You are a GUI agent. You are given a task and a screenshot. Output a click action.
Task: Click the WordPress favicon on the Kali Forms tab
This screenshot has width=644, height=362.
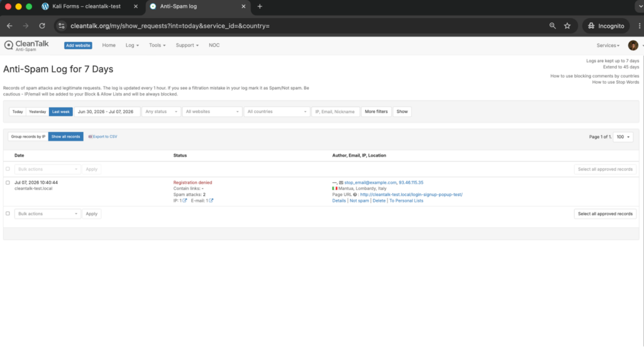[45, 6]
